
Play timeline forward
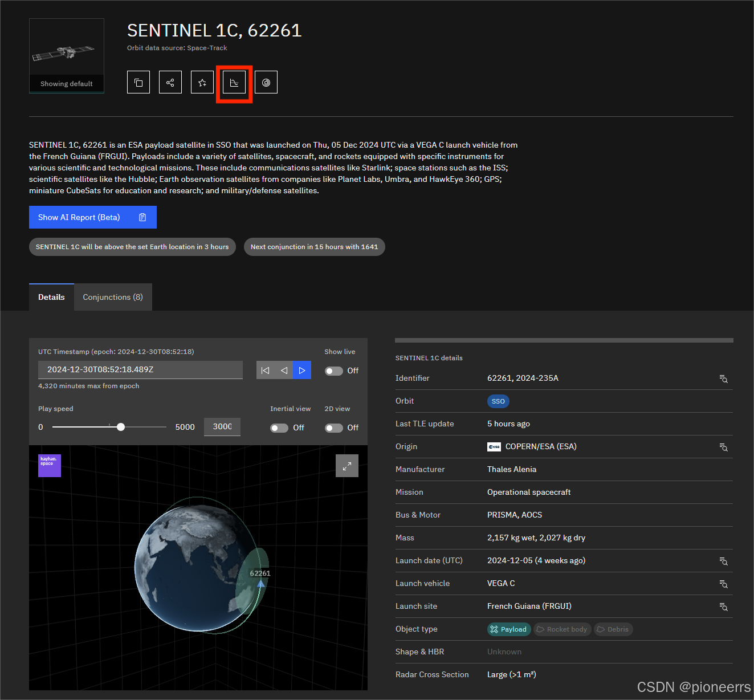point(302,370)
